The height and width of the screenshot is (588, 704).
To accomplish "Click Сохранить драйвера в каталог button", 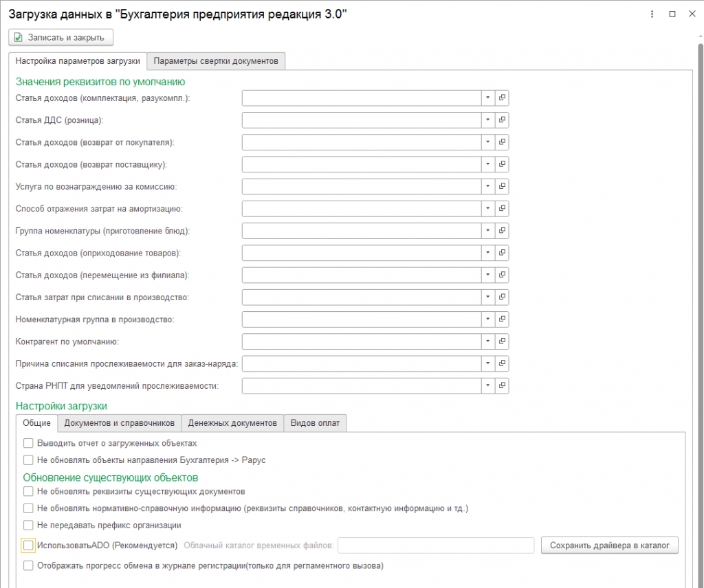I will 609,545.
